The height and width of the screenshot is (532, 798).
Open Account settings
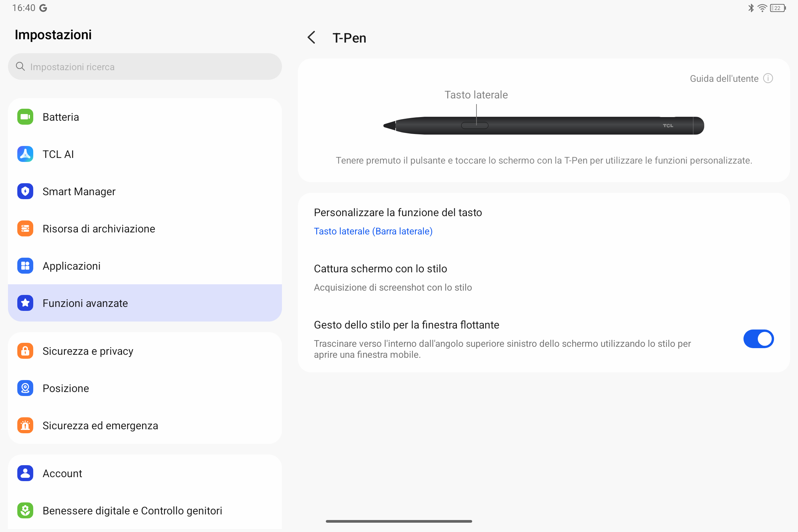click(x=145, y=473)
